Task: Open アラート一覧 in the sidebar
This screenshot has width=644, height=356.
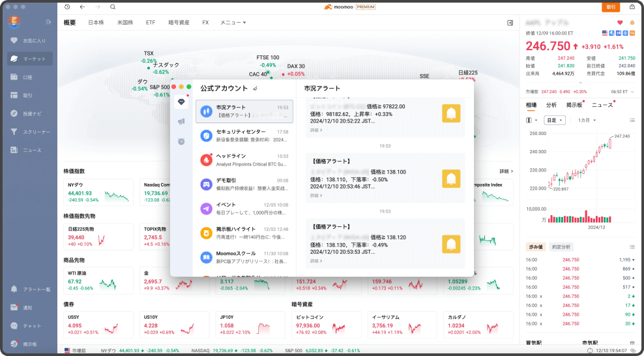Action: 30,289
